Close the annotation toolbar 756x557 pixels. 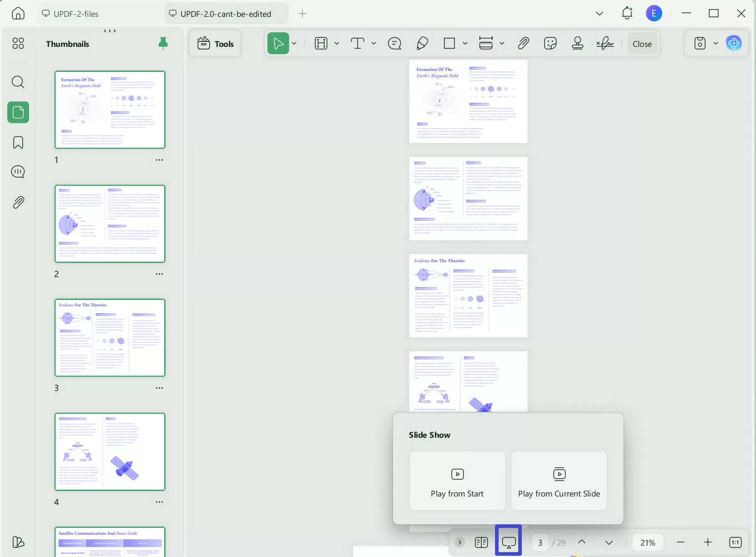click(x=642, y=43)
